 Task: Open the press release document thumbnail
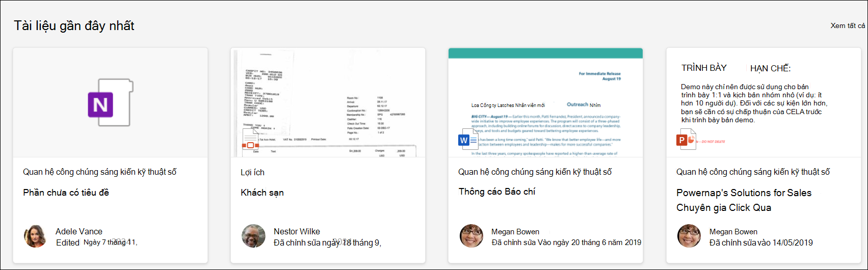[545, 102]
